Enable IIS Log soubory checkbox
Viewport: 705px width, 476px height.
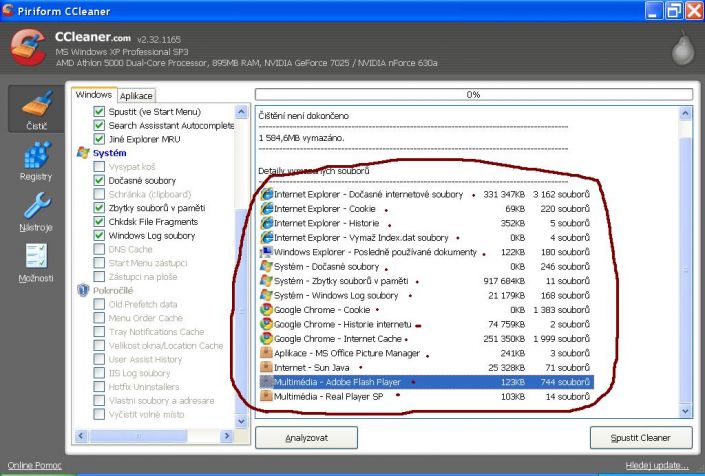(99, 373)
